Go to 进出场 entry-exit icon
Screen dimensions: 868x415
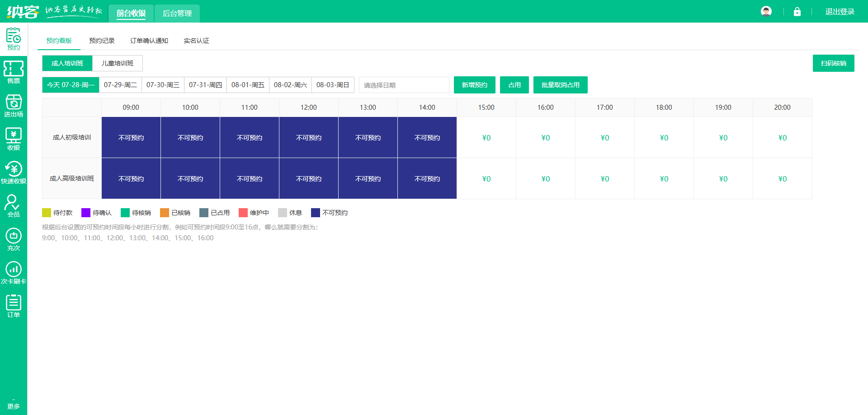pos(14,106)
